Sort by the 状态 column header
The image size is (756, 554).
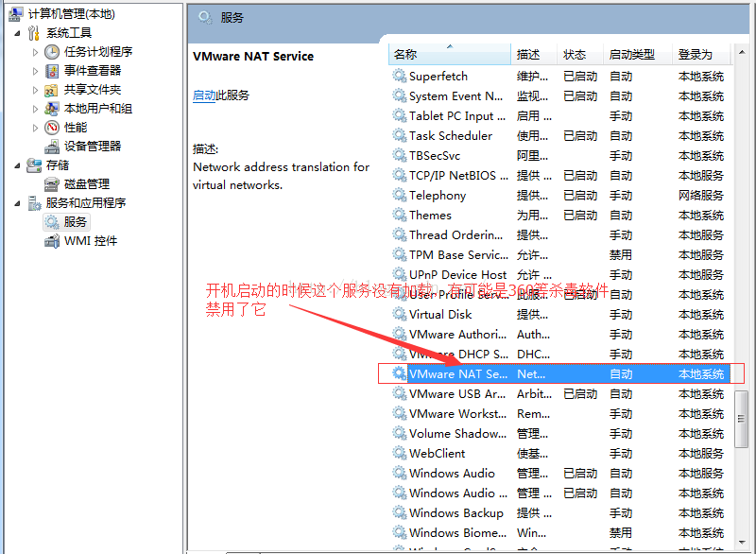(x=580, y=55)
